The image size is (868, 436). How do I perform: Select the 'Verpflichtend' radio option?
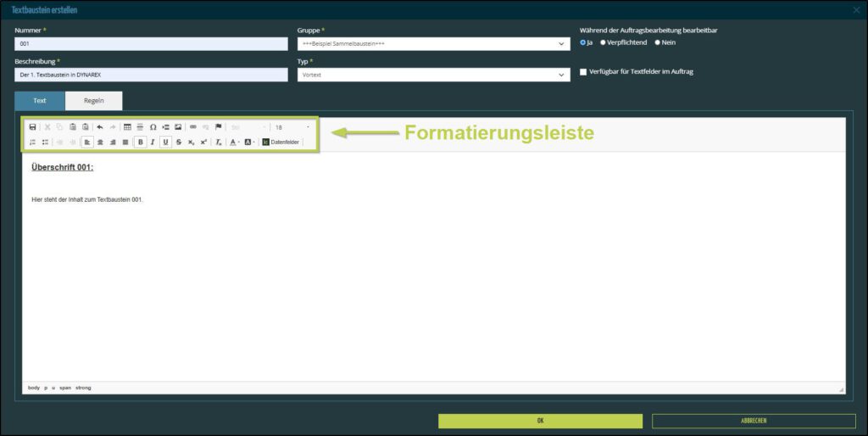pos(603,42)
